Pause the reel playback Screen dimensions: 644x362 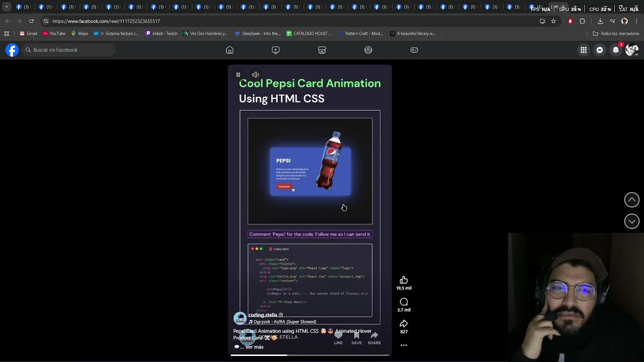pos(238,75)
